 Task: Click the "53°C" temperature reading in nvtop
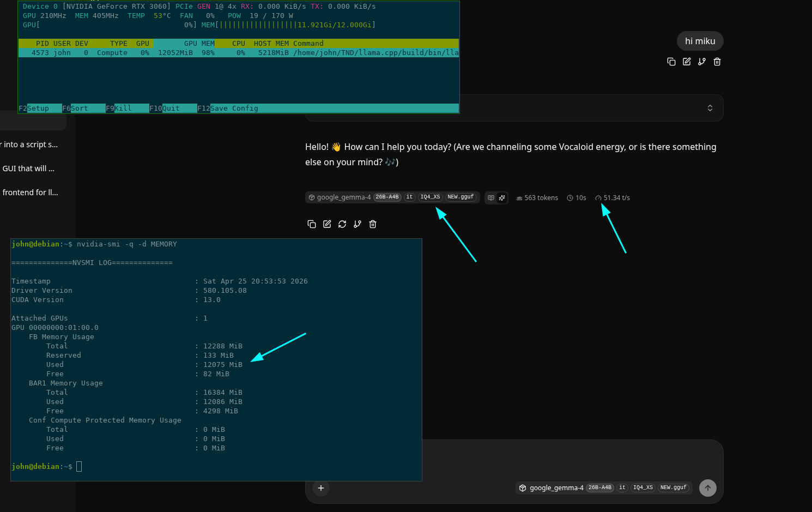pyautogui.click(x=162, y=16)
